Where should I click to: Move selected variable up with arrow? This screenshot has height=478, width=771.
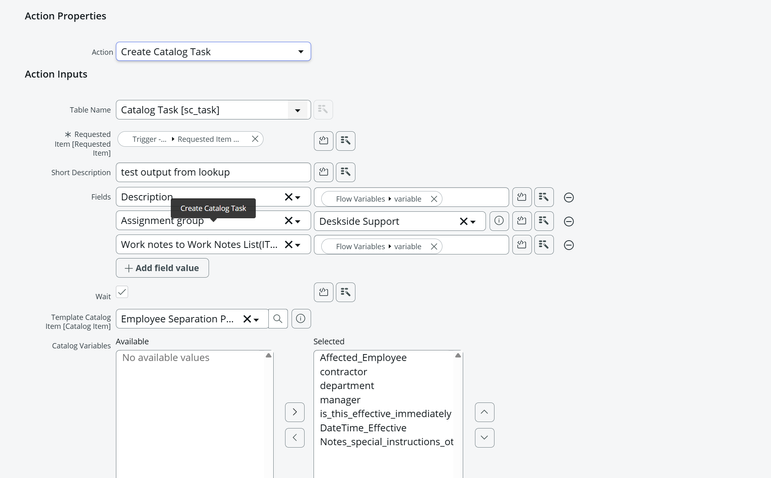484,412
